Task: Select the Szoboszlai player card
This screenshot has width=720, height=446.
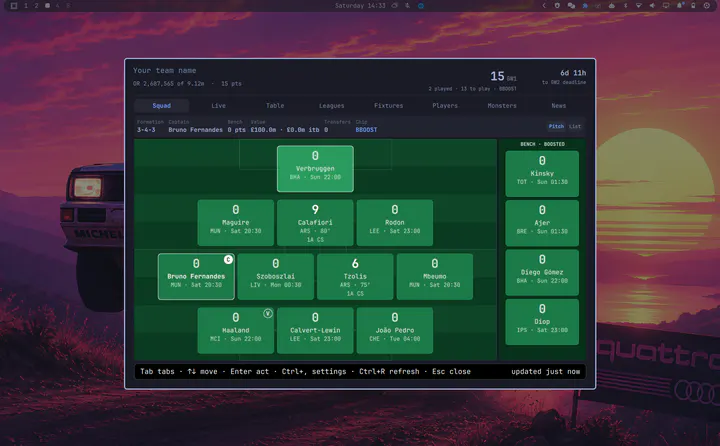Action: point(276,277)
